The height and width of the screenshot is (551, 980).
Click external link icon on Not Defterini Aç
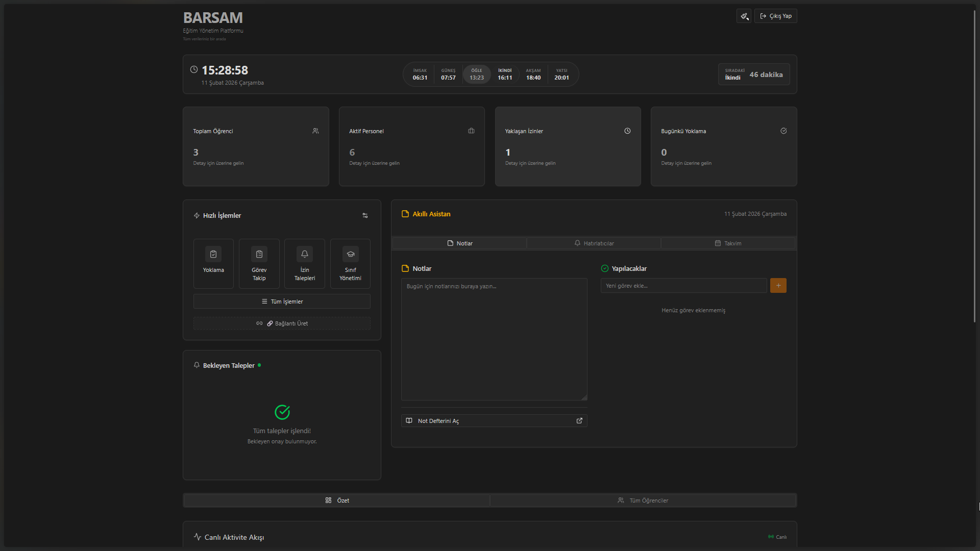pyautogui.click(x=579, y=421)
